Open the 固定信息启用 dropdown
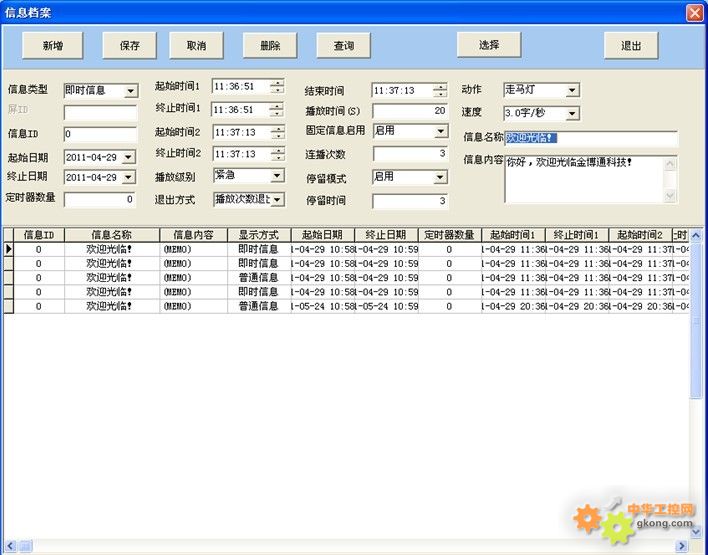The height and width of the screenshot is (555, 708). tap(439, 130)
